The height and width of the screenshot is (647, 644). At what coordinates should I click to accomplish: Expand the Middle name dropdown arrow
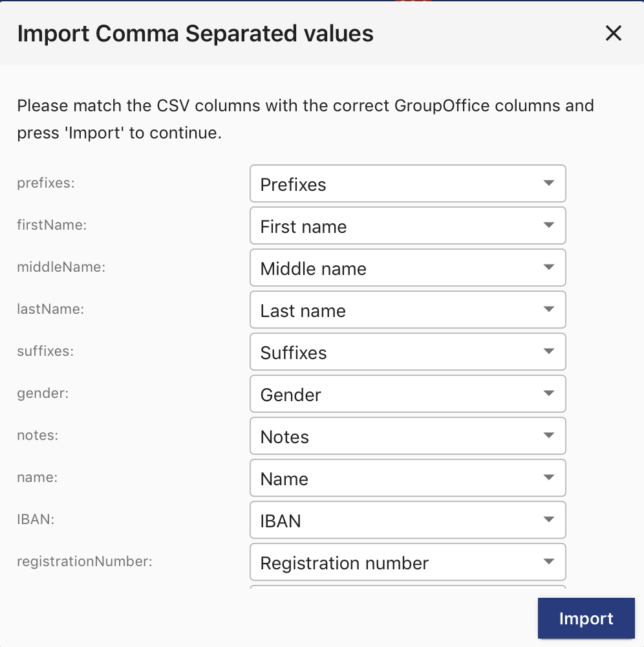pos(548,267)
